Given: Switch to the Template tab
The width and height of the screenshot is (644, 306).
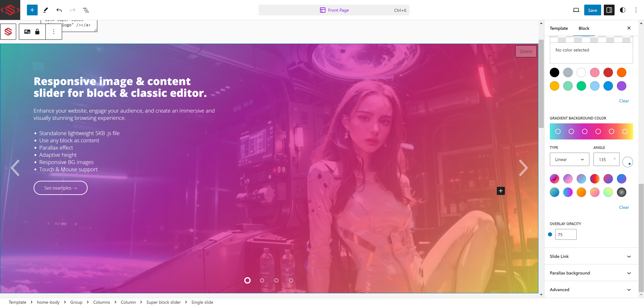Looking at the screenshot, I should tap(559, 28).
